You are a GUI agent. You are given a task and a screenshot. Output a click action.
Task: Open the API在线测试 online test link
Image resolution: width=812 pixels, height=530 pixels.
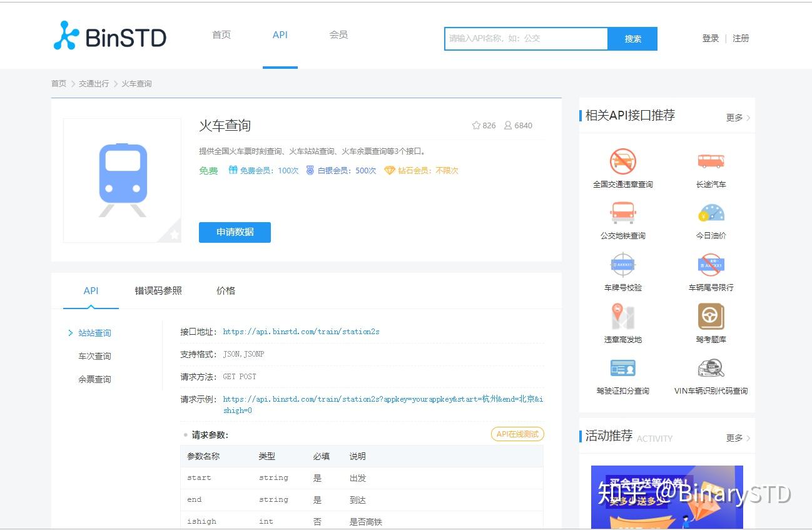click(517, 434)
